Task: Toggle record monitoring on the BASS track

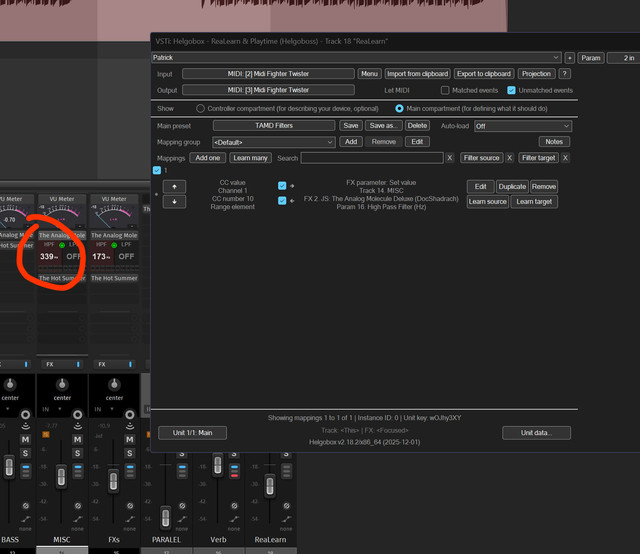Action: point(25,427)
